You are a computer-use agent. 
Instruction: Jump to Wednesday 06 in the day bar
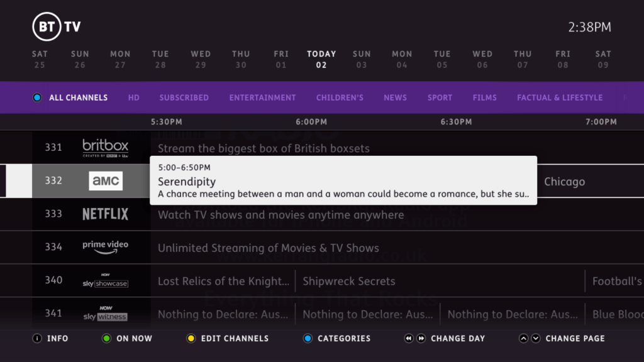(x=482, y=59)
